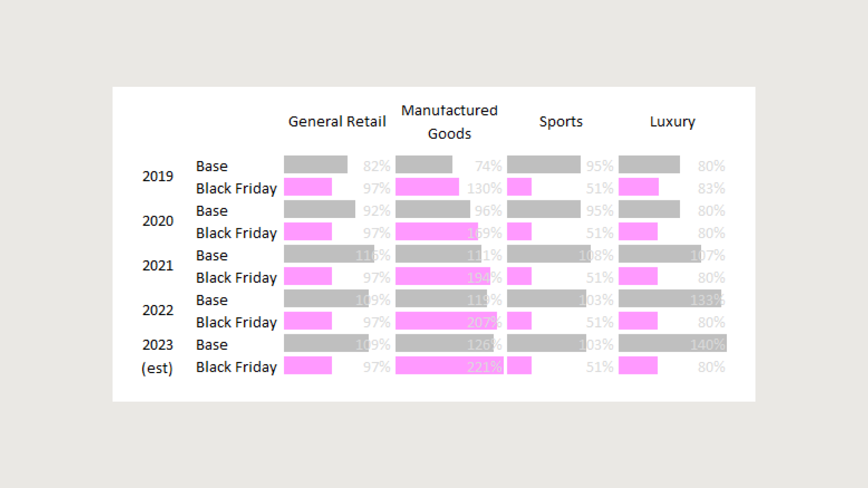Click the 83% Luxury value
Screen dimensions: 868x488
click(711, 188)
